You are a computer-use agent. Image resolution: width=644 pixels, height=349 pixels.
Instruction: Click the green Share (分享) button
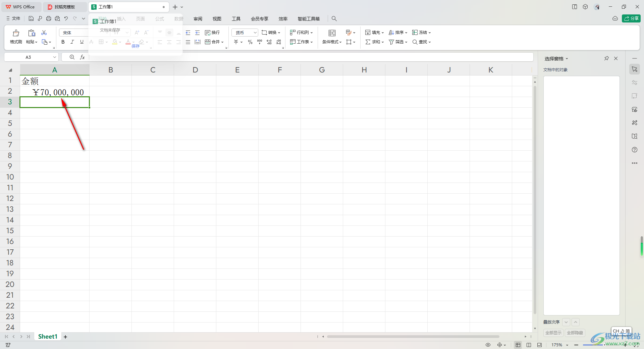(x=631, y=18)
